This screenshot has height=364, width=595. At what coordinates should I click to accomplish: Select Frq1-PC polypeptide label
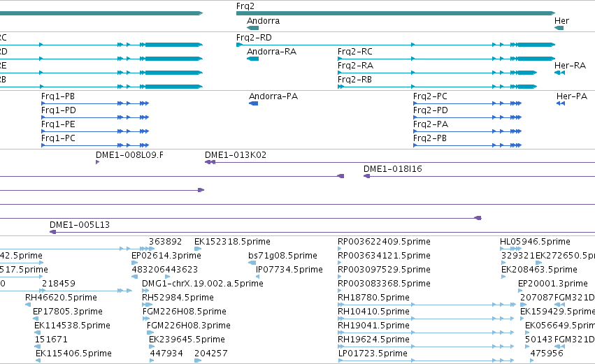click(58, 138)
